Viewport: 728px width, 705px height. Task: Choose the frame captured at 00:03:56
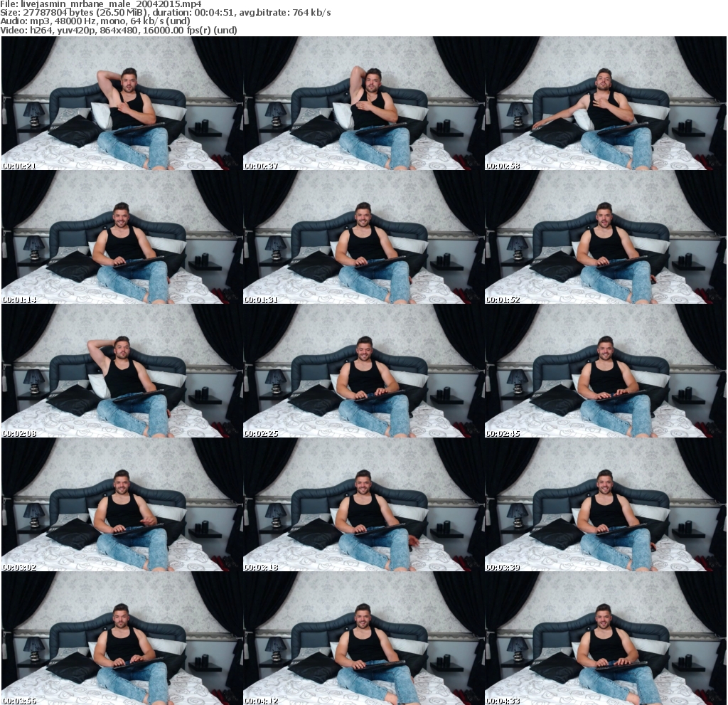click(x=122, y=638)
